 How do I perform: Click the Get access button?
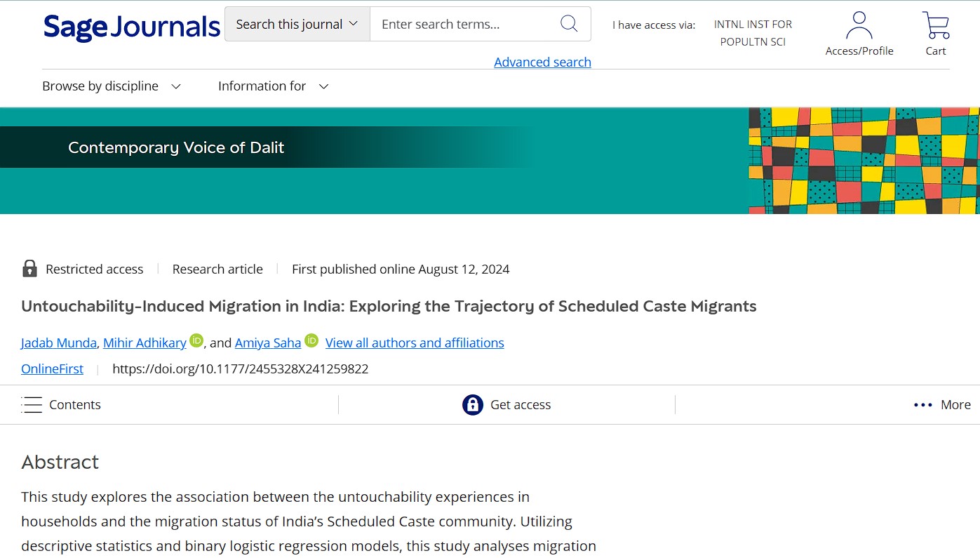click(521, 404)
